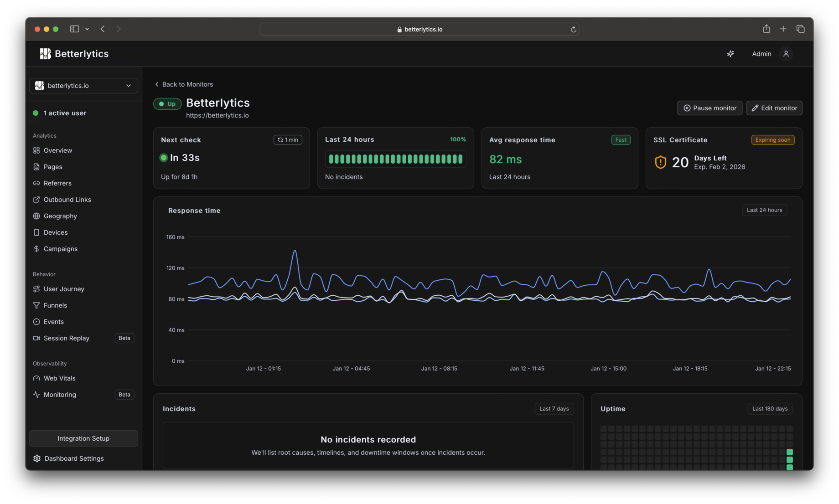
Task: Click the Referrers link icon
Action: point(36,183)
